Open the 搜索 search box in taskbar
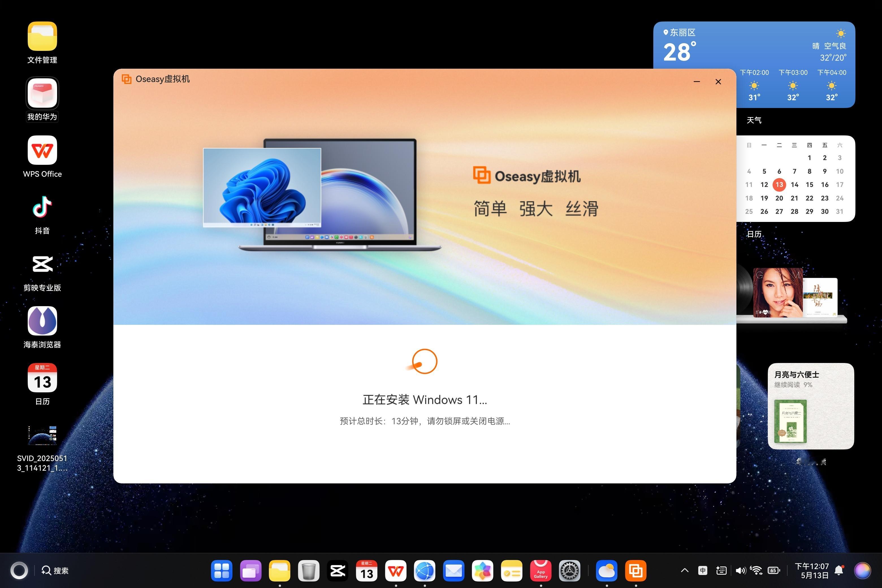This screenshot has height=588, width=882. pos(55,571)
